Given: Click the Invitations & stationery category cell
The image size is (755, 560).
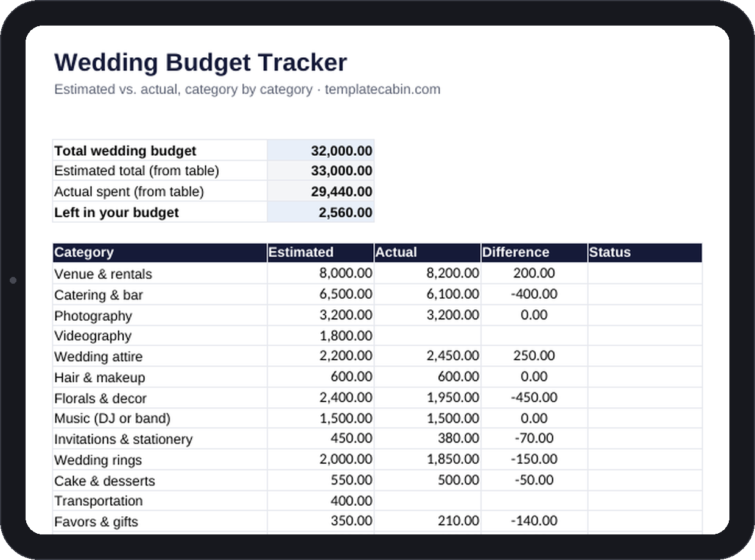Looking at the screenshot, I should point(160,439).
